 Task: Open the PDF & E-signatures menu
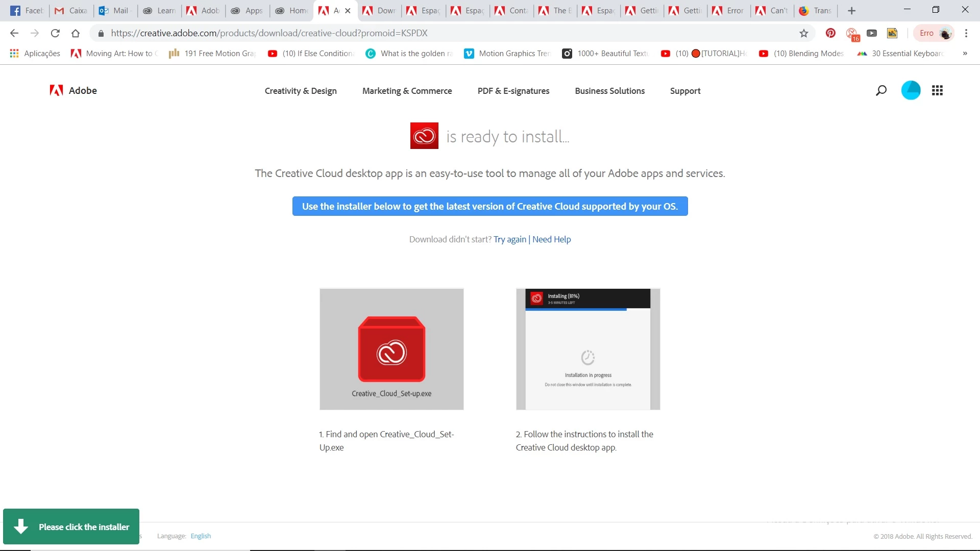click(513, 91)
